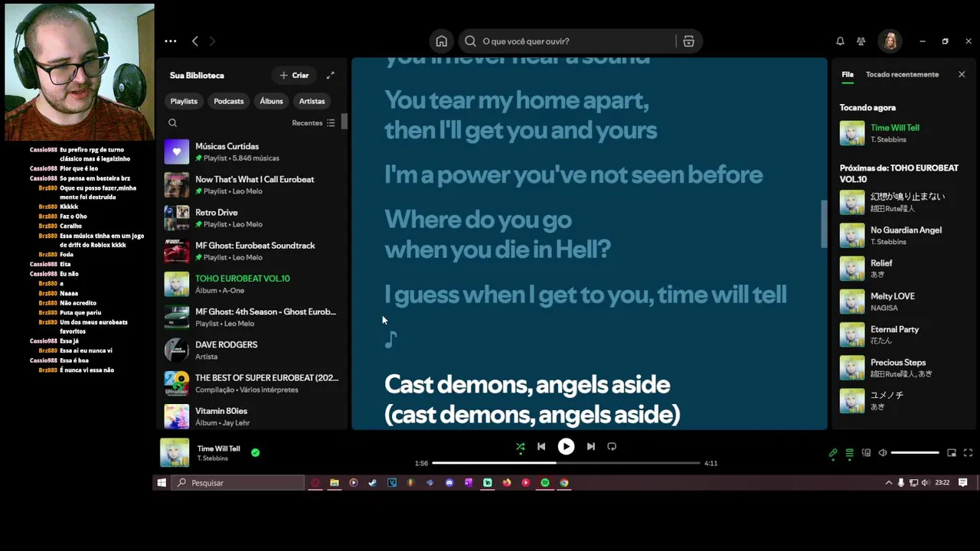Viewport: 980px width, 551px height.
Task: Open Friend Activity icon
Action: (x=861, y=41)
